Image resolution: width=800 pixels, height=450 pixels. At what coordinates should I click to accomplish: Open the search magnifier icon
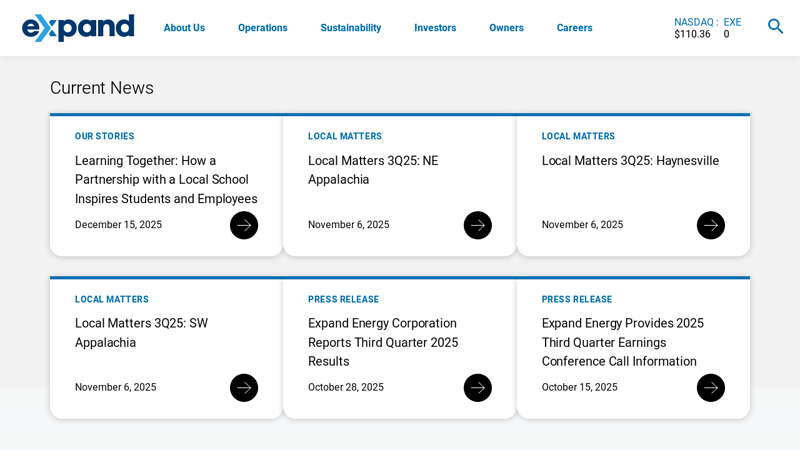775,27
